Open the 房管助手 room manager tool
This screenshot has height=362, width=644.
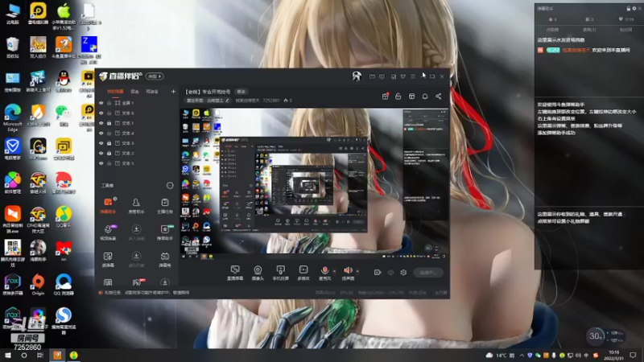136,206
